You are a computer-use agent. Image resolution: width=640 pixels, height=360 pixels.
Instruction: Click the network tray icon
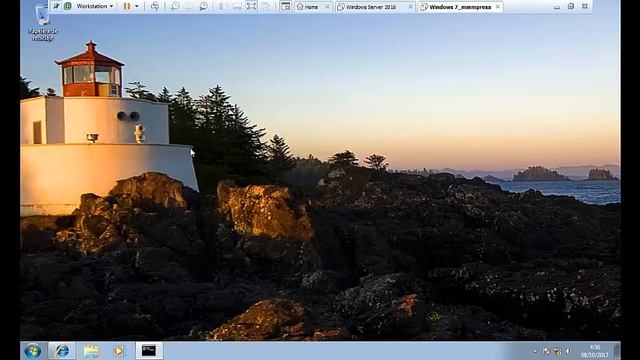558,351
